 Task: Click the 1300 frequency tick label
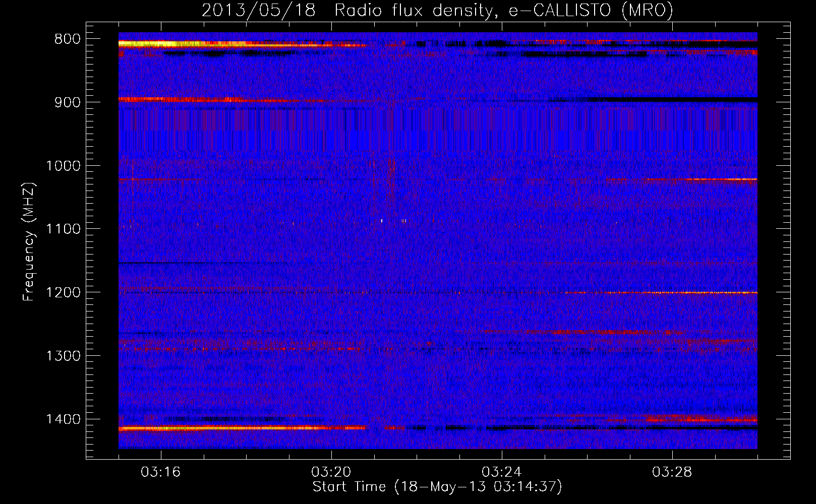pos(63,356)
